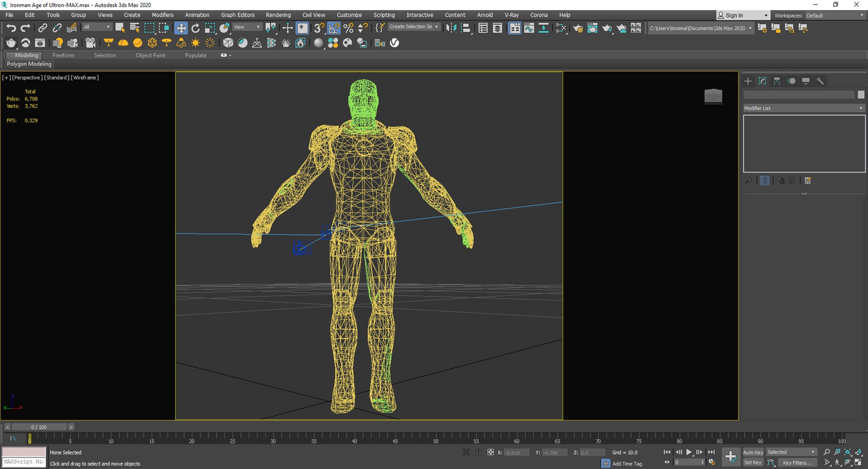Click the orange sun light icon
The height and width of the screenshot is (469, 868).
[195, 43]
